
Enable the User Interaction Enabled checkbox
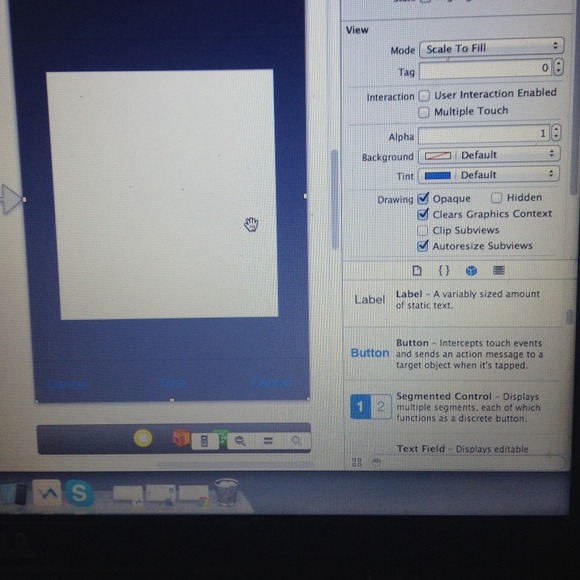(424, 96)
